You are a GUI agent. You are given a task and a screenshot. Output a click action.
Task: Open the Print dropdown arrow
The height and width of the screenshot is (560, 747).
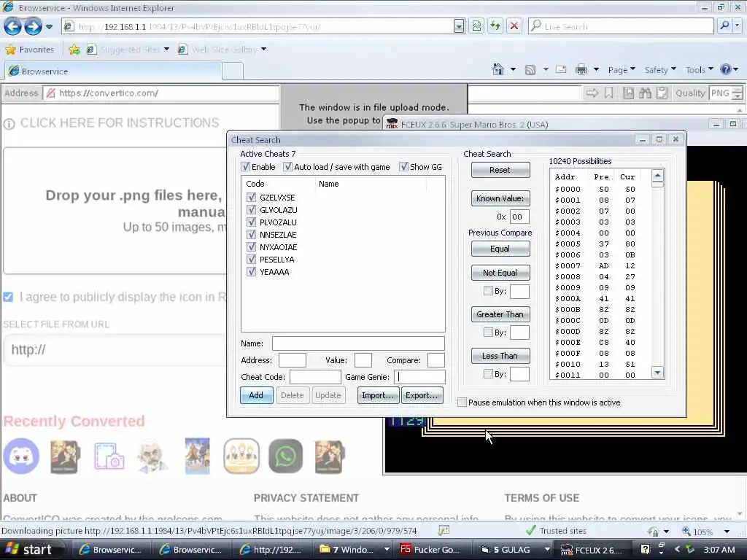click(596, 69)
